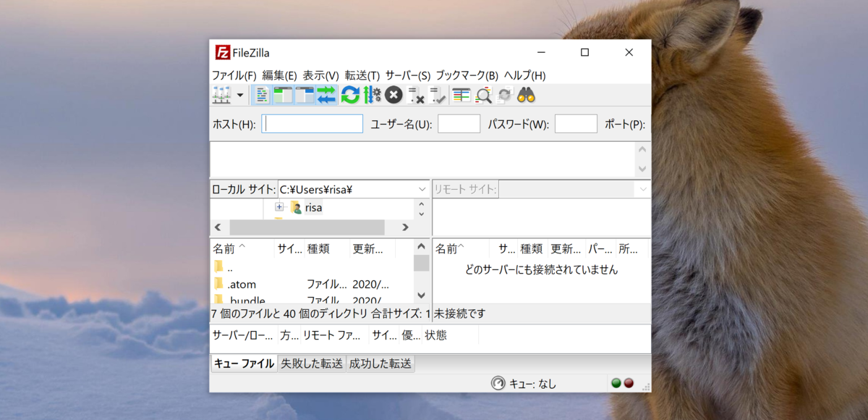Viewport: 868px width, 420px height.
Task: Open the local site path dropdown
Action: click(x=423, y=188)
